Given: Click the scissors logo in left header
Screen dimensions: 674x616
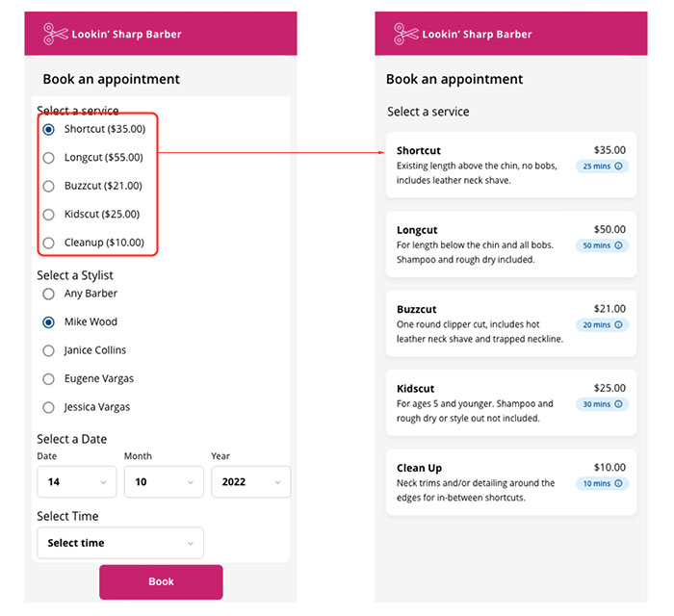Looking at the screenshot, I should coord(56,34).
